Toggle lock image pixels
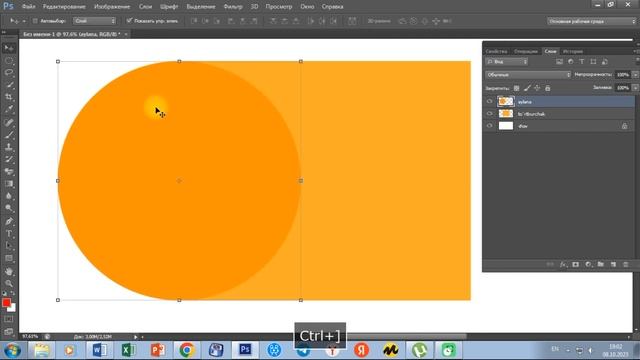The width and height of the screenshot is (640, 360). pos(527,88)
